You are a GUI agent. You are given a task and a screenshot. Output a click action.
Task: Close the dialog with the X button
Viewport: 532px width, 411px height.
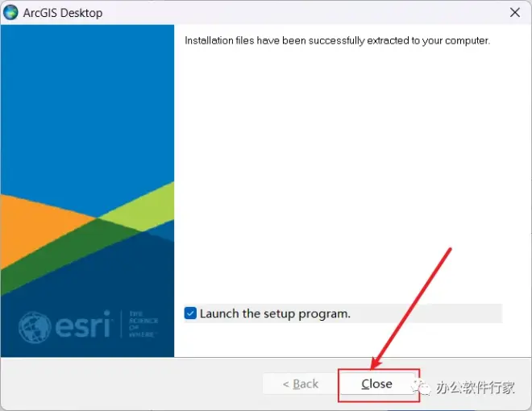[x=515, y=13]
